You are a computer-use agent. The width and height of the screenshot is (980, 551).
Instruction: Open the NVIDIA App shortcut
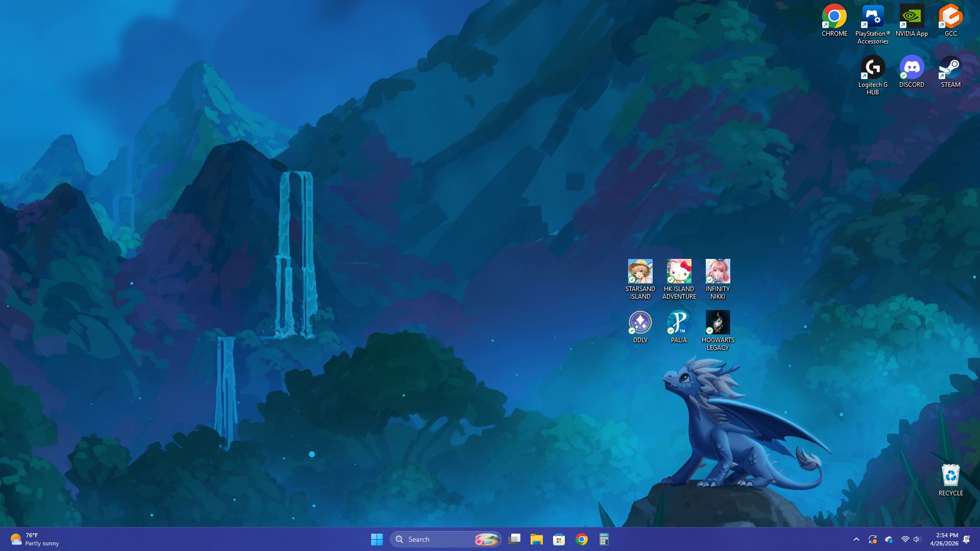[x=912, y=21]
